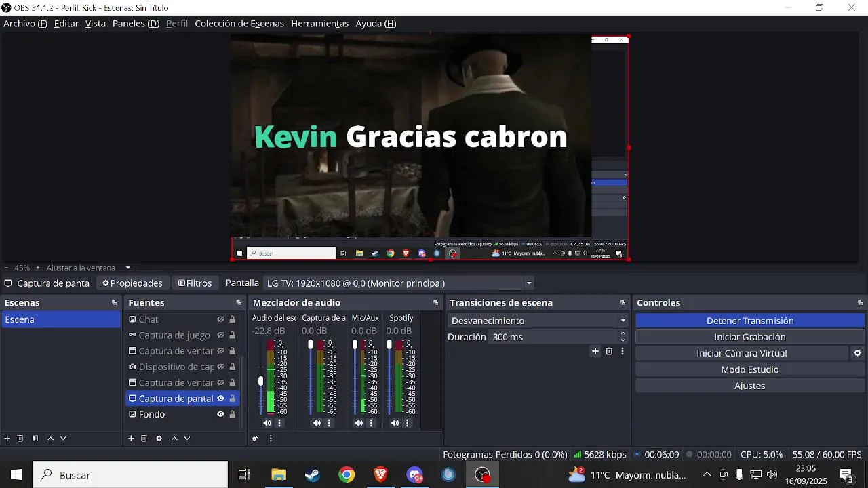Toggle lock on Chat source
This screenshot has height=488, width=868.
232,319
